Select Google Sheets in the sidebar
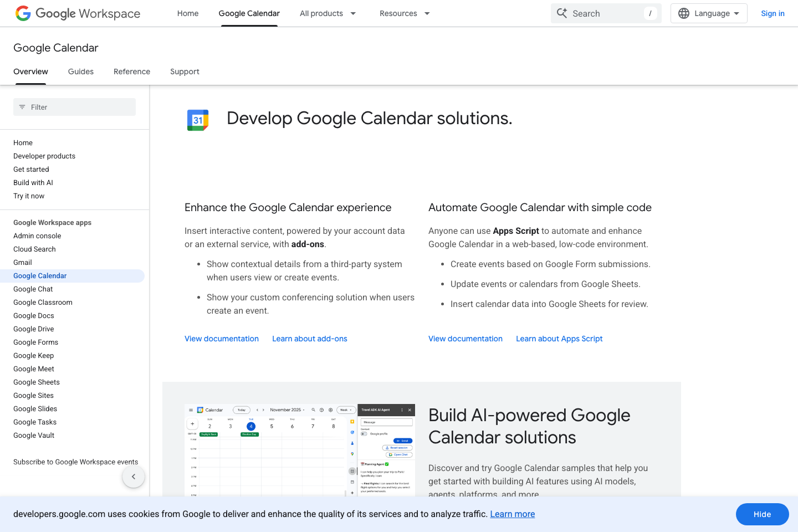The image size is (798, 532). [36, 382]
